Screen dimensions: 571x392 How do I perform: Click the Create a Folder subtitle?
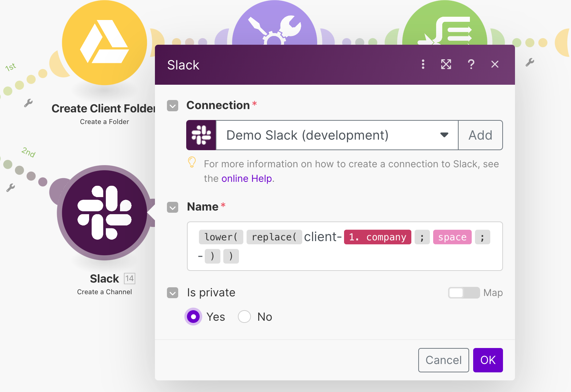coord(104,122)
